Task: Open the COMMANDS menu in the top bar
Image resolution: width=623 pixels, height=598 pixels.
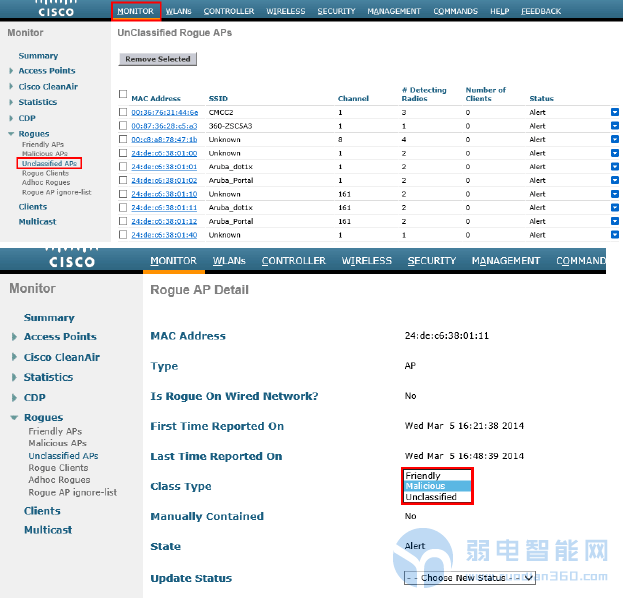Action: (455, 11)
